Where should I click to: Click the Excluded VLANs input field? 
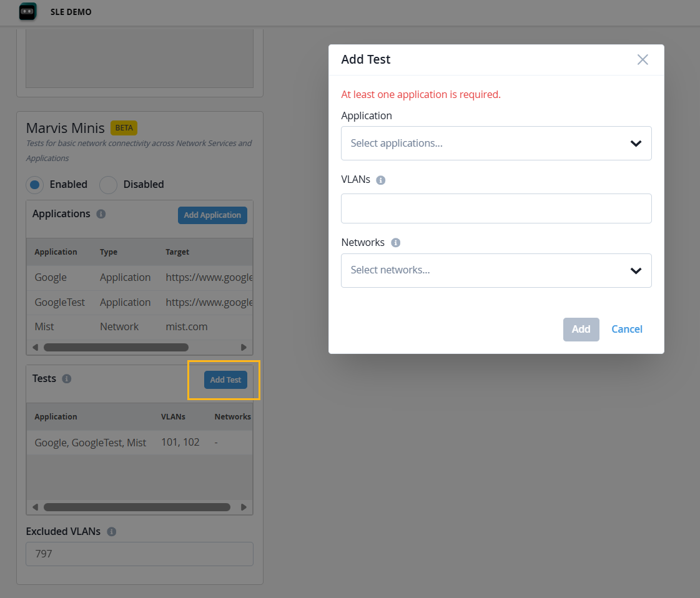(x=139, y=554)
